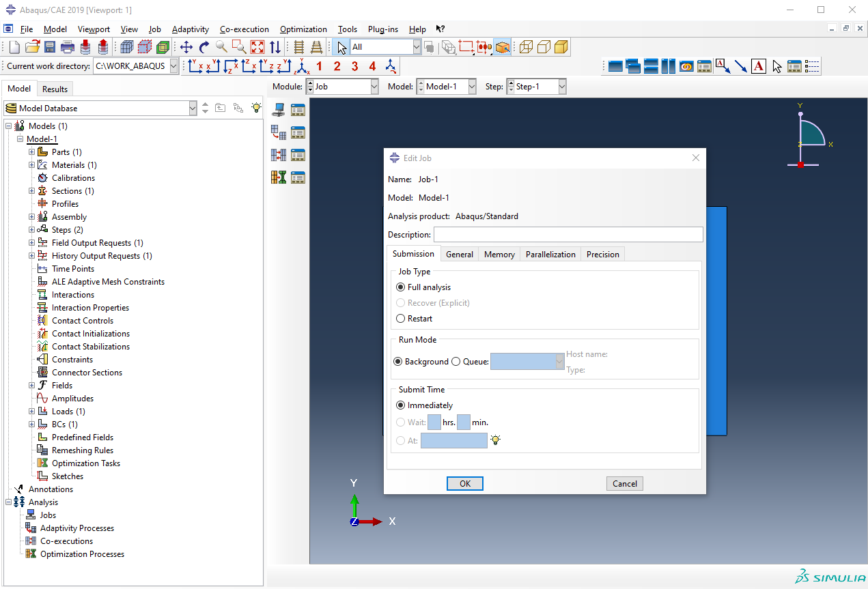Switch to the Parallelization tab

[x=550, y=255]
